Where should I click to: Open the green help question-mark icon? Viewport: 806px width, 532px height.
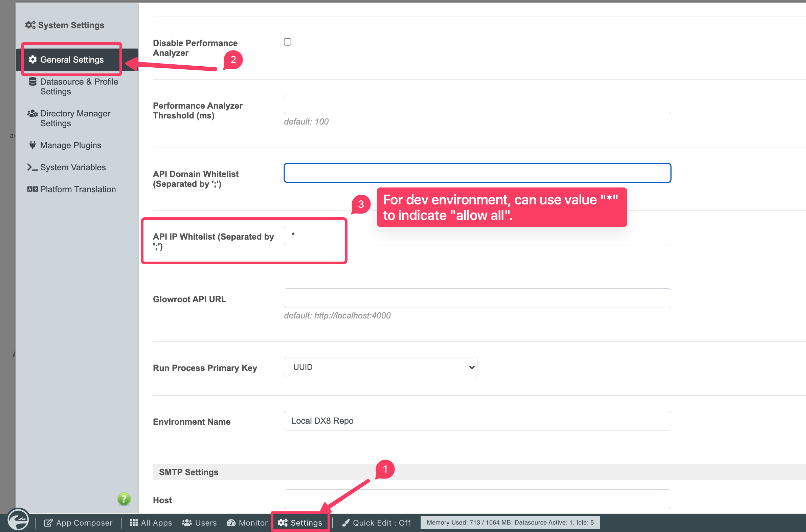tap(124, 499)
